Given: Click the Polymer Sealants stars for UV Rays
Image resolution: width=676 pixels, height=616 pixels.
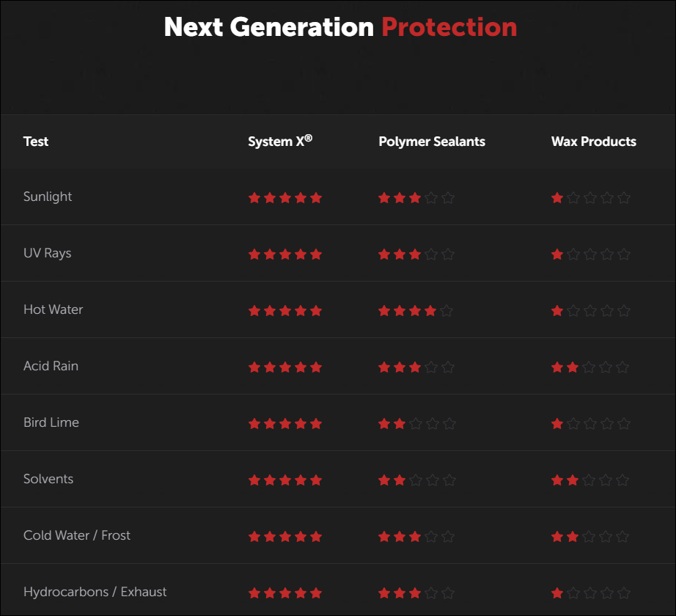Looking at the screenshot, I should [x=416, y=254].
